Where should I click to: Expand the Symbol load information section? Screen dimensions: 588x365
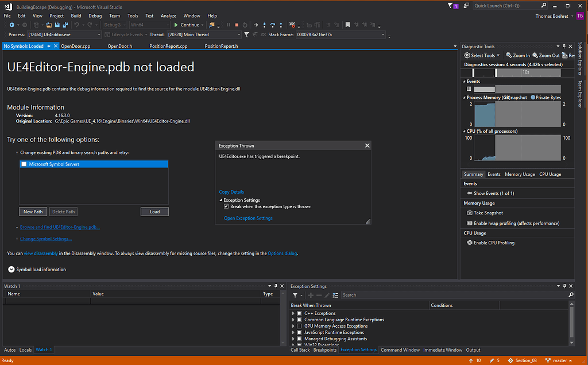(x=11, y=269)
